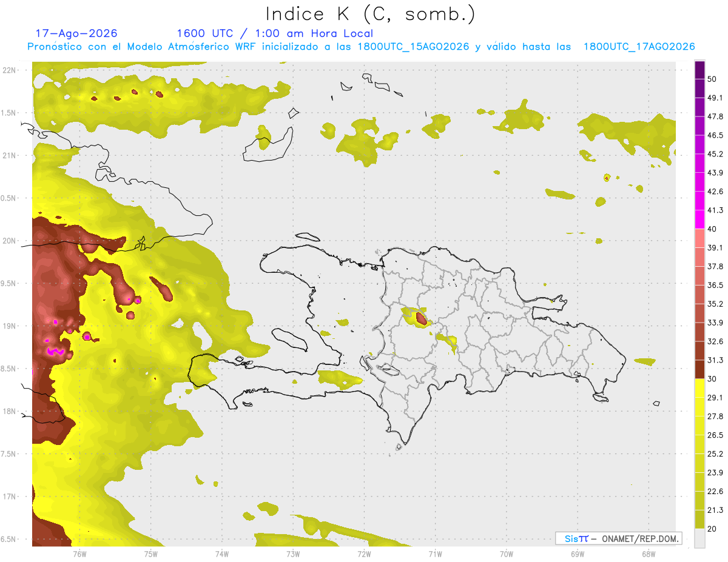Pick the dark brown colorbar segment between 30 and 31.3

699,370
